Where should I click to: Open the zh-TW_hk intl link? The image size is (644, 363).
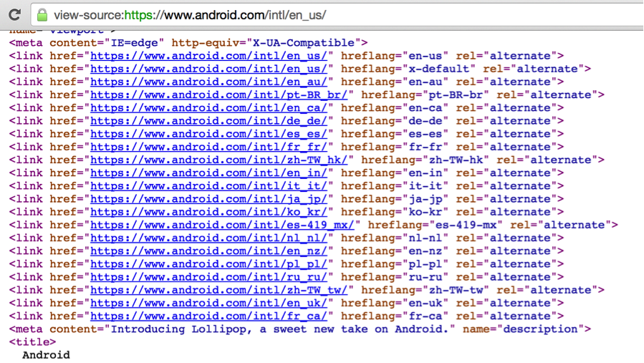tap(218, 160)
